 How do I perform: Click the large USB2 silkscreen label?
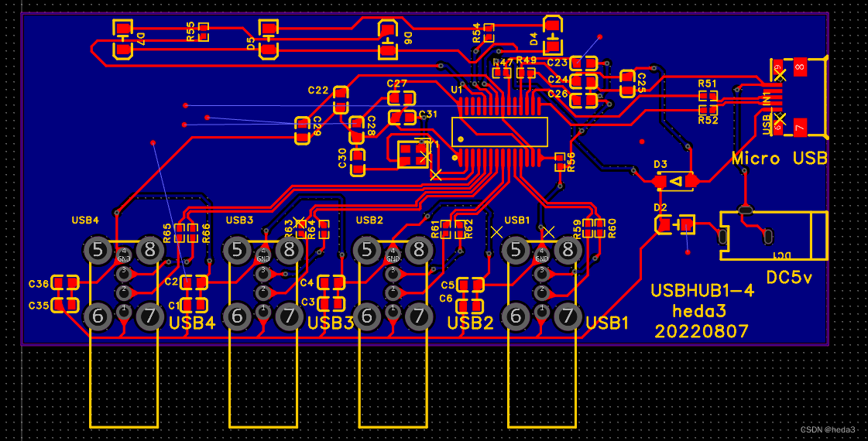[x=470, y=323]
